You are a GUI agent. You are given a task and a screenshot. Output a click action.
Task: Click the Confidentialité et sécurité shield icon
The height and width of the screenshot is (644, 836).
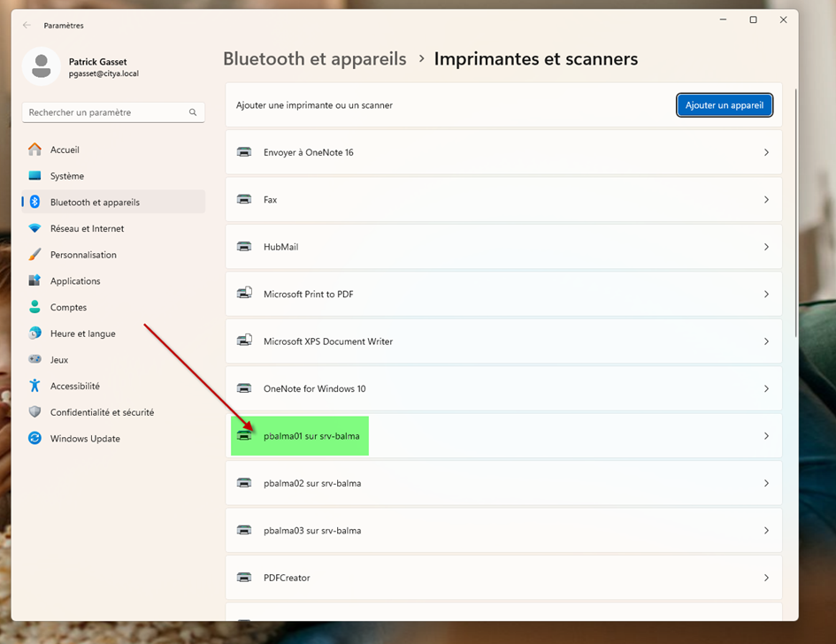point(35,412)
